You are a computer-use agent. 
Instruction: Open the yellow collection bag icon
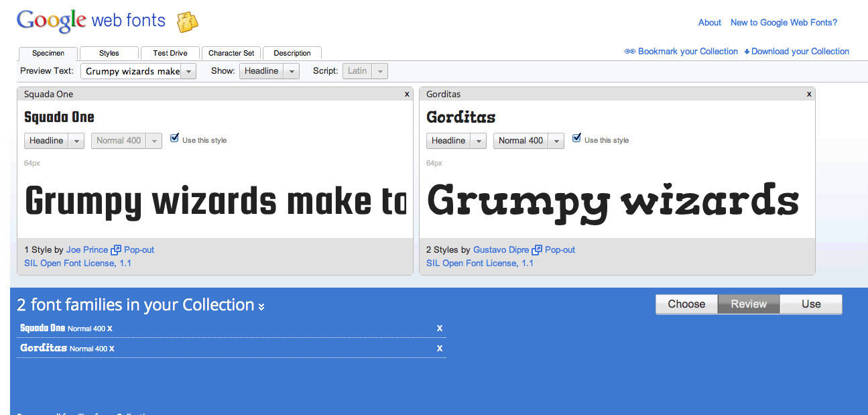coord(188,22)
